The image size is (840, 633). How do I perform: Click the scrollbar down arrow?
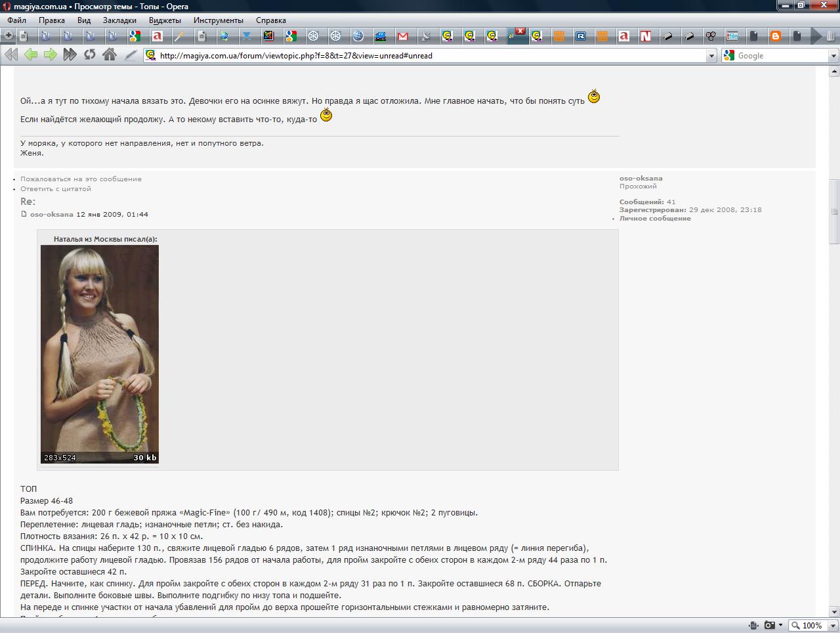click(834, 611)
